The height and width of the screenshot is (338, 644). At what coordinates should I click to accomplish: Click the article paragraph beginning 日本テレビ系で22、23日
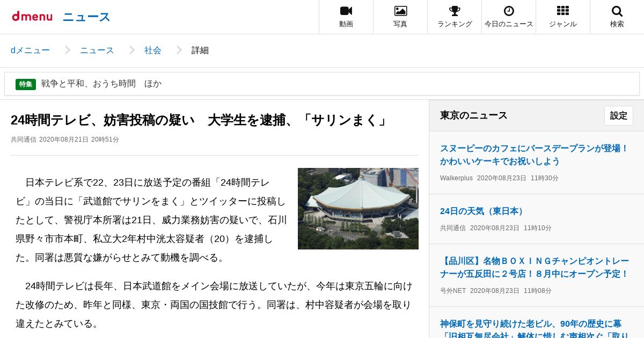point(151,220)
